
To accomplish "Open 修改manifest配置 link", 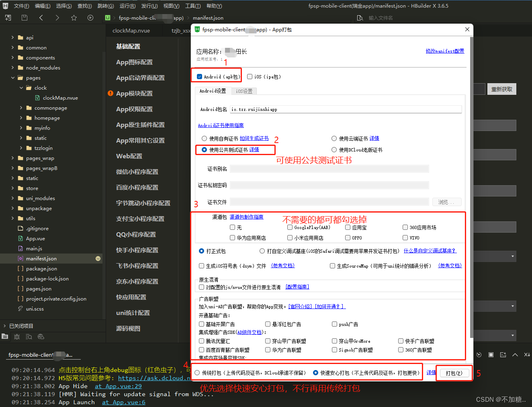I will 445,51.
